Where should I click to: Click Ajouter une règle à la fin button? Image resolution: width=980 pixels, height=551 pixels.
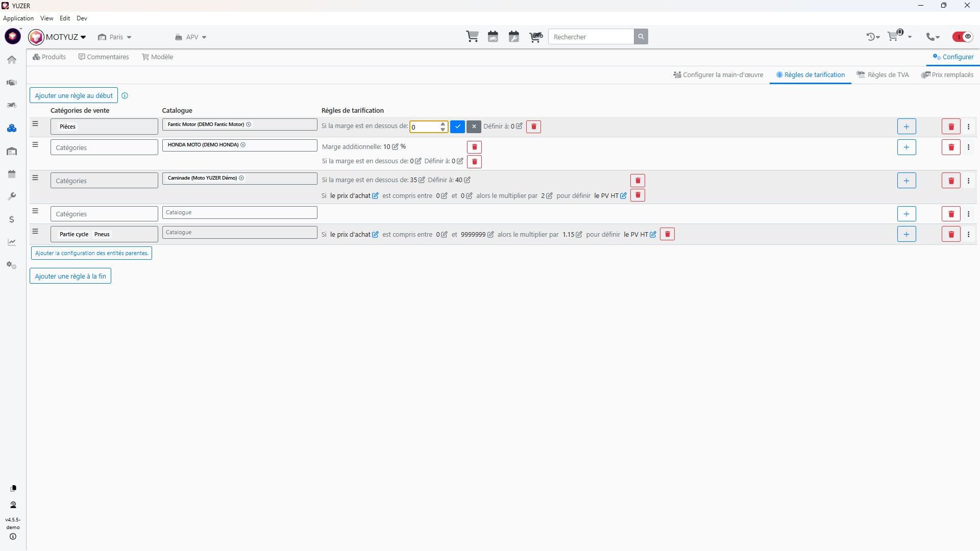coord(70,276)
